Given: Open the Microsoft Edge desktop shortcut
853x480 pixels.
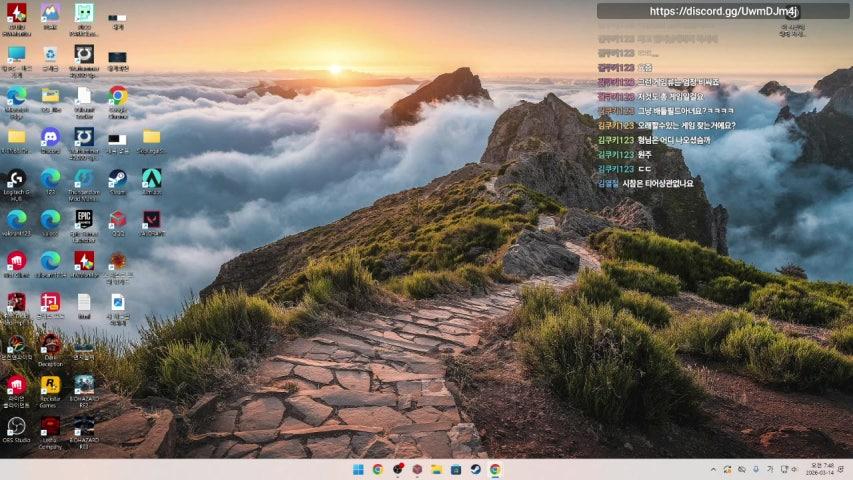Looking at the screenshot, I should point(16,96).
